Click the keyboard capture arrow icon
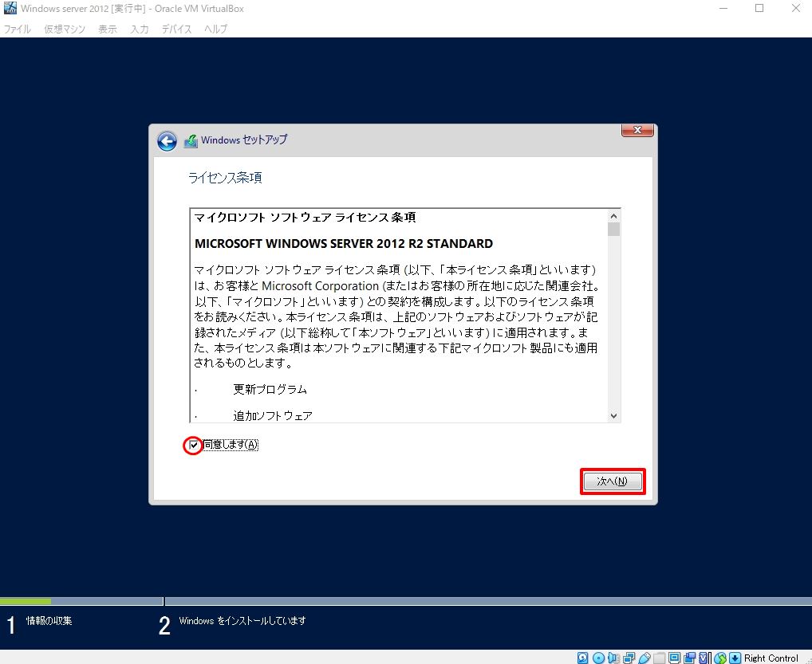812x664 pixels. [735, 658]
